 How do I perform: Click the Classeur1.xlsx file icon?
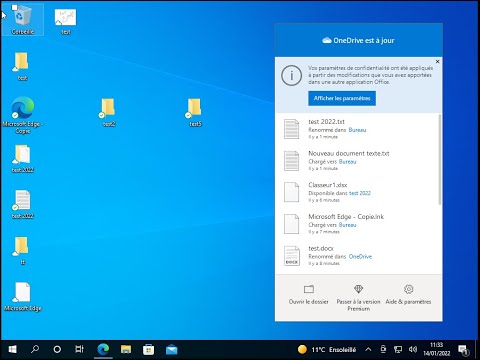pyautogui.click(x=292, y=192)
